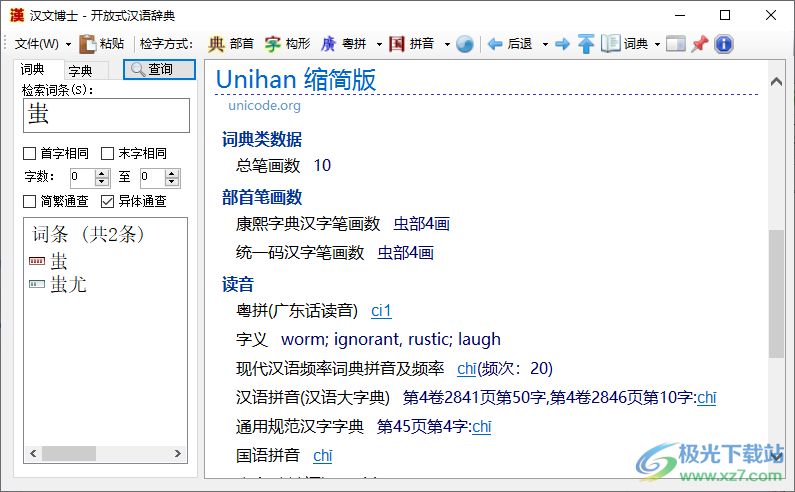Increase the minimum 字数 spinner value

(x=102, y=173)
